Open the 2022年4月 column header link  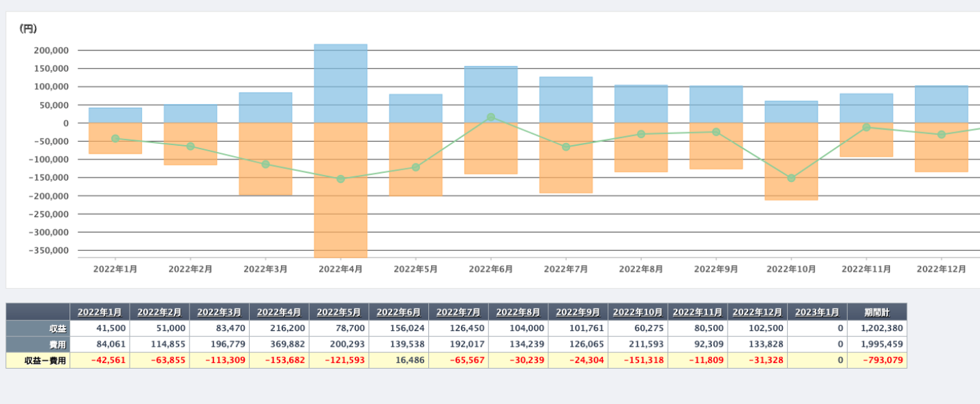(279, 312)
